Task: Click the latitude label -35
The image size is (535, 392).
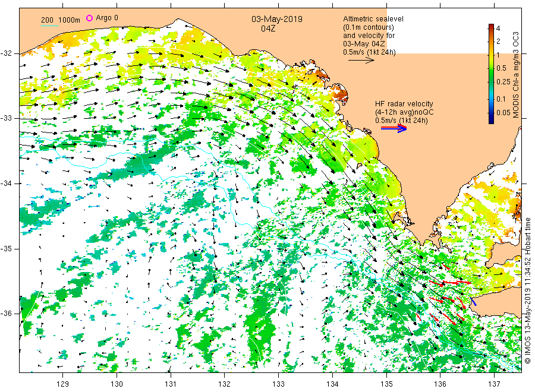Action: 7,248
